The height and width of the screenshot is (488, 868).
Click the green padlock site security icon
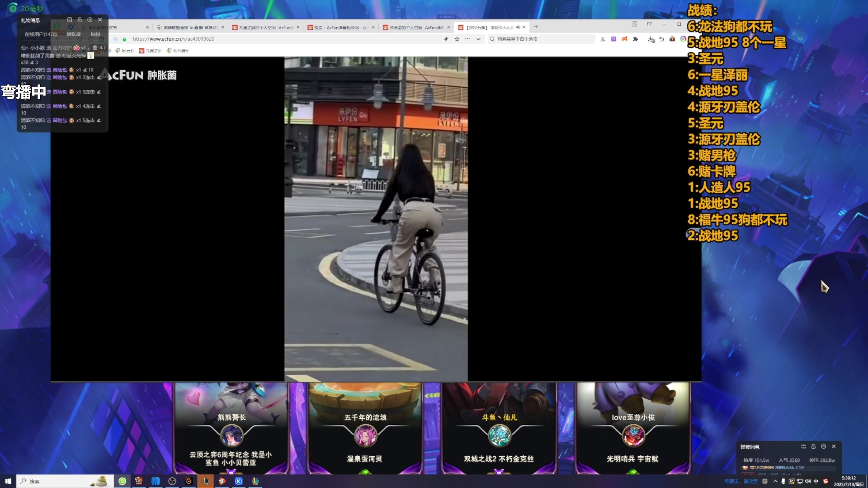point(125,39)
